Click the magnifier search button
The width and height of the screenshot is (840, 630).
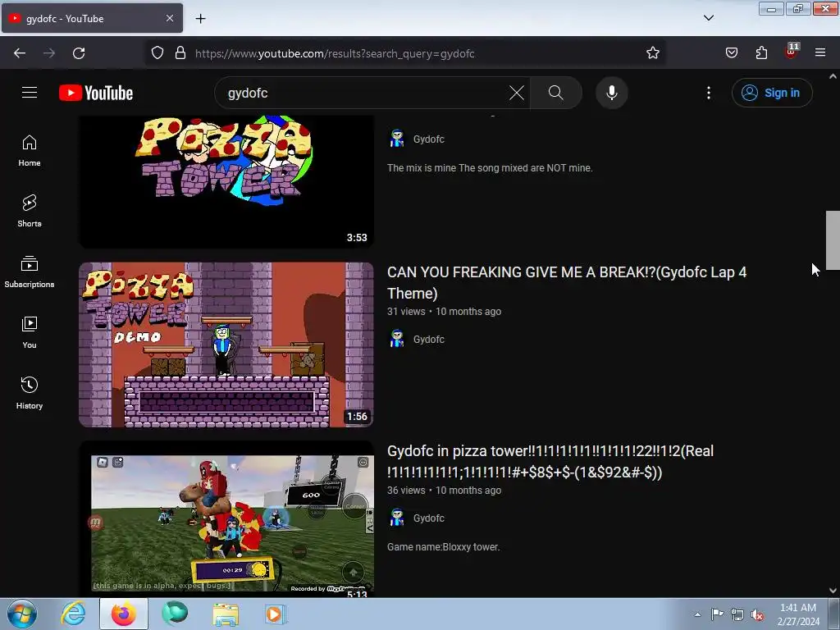[555, 93]
